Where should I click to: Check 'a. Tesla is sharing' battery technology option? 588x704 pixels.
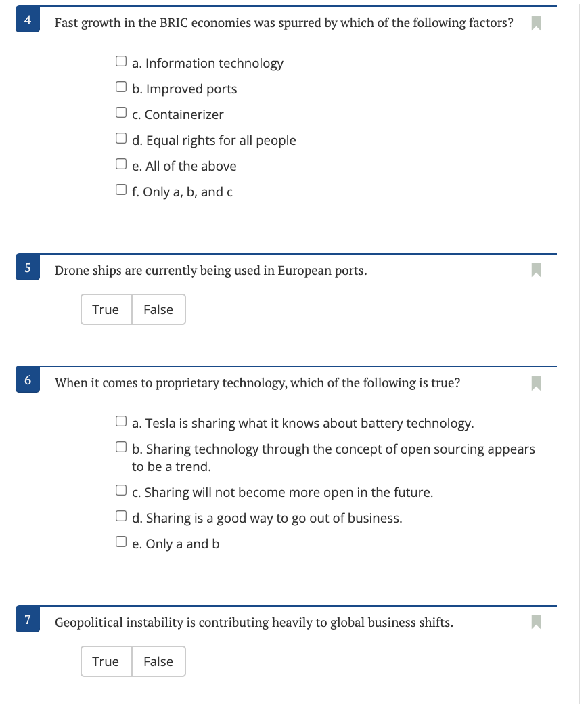pyautogui.click(x=120, y=420)
